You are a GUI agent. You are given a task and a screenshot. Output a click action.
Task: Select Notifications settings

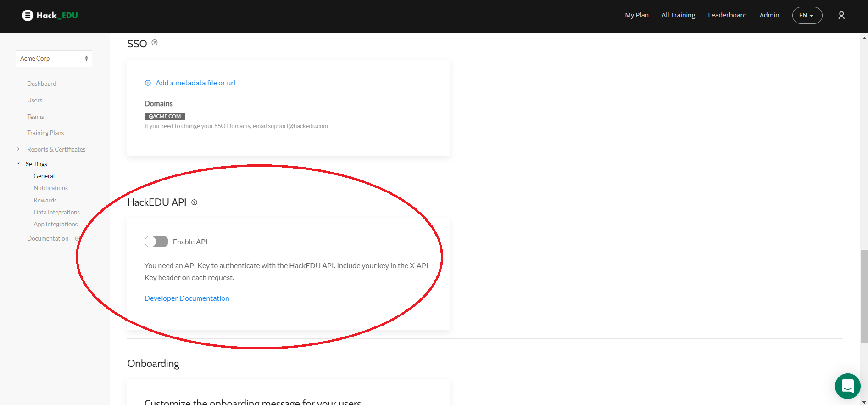(x=50, y=188)
